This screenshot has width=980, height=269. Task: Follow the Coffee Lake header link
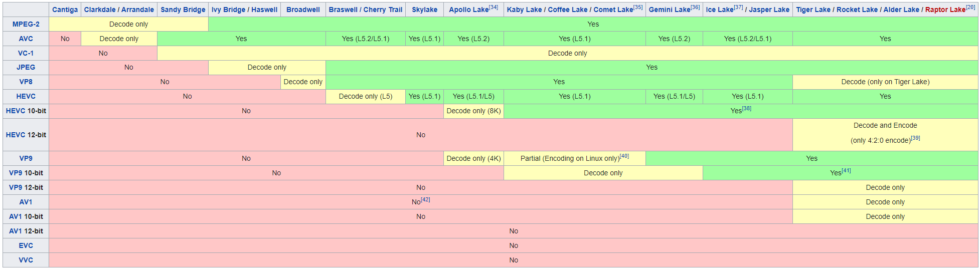click(x=568, y=10)
